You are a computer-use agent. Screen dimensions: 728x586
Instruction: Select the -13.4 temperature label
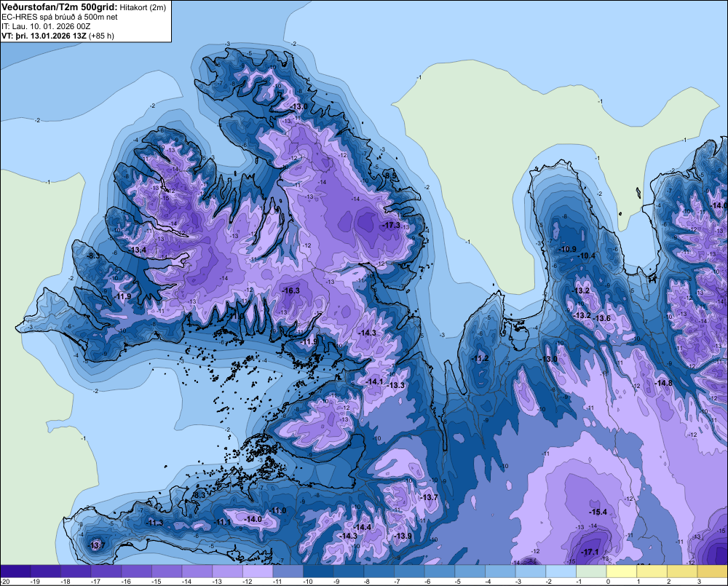coord(138,250)
